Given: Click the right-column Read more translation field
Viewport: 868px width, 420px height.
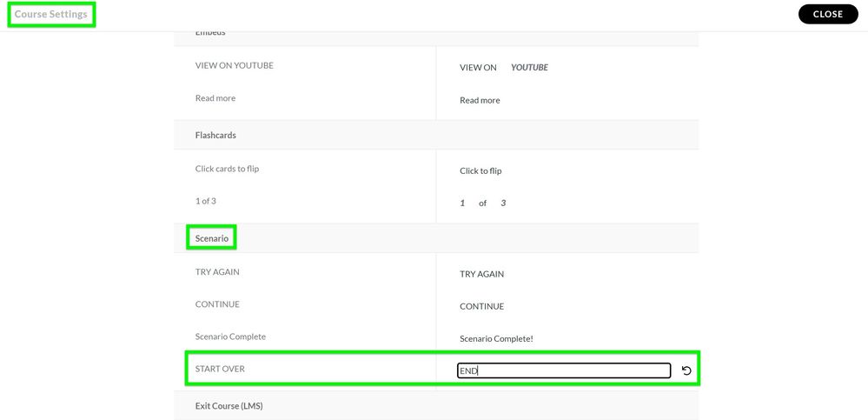Looking at the screenshot, I should pyautogui.click(x=480, y=101).
